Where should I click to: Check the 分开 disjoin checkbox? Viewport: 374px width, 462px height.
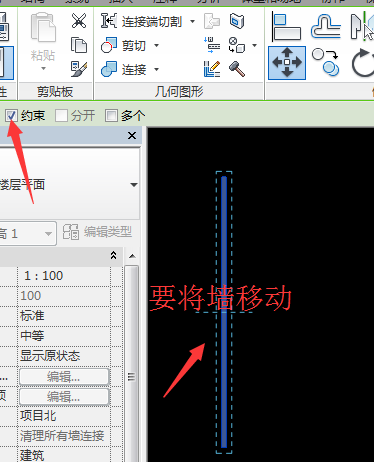pos(61,116)
